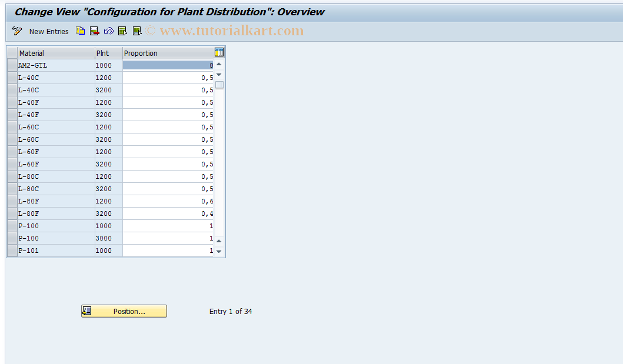Screen dimensions: 623x364
Task: Click the Delete entry icon
Action: click(x=95, y=31)
